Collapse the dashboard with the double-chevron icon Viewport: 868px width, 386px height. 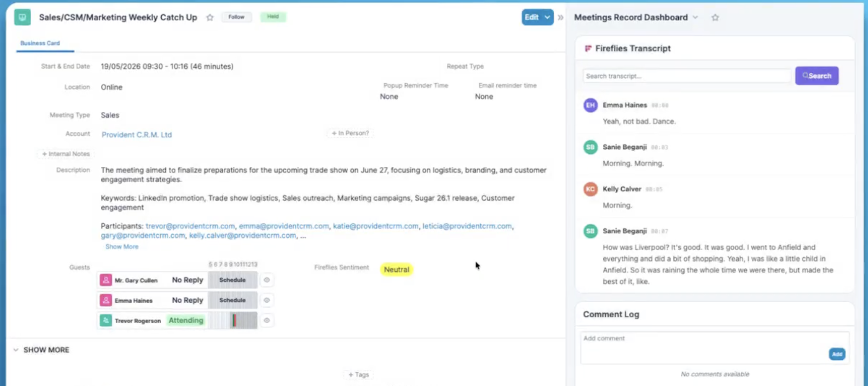(x=560, y=17)
